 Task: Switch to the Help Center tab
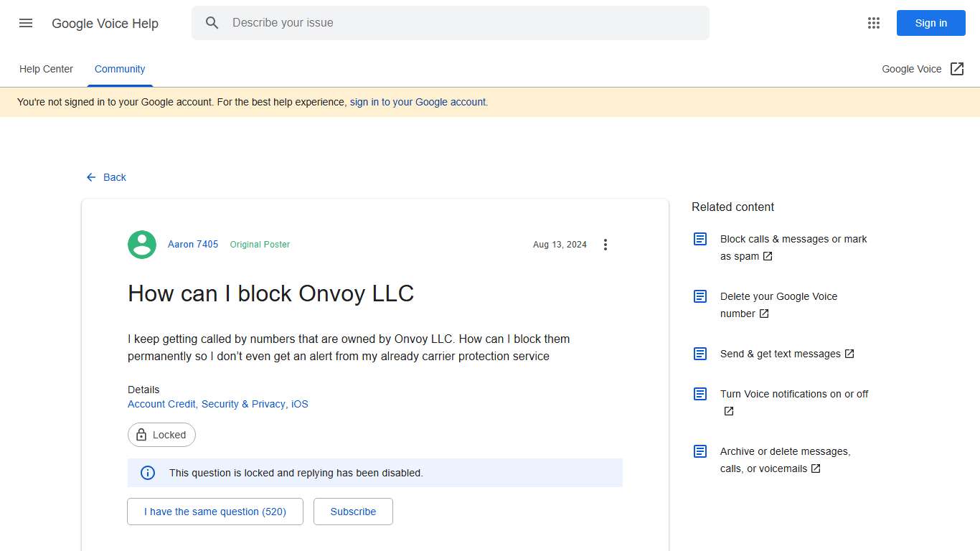[46, 68]
